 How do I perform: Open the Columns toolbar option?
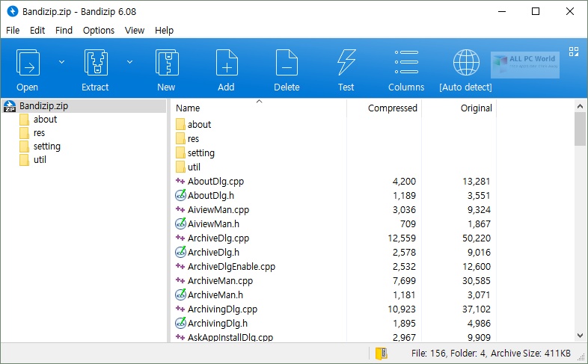[406, 64]
